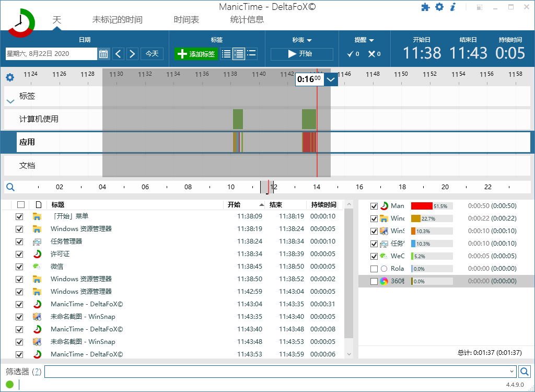The width and height of the screenshot is (535, 392).
Task: Open the 统计信息 tab
Action: [x=247, y=19]
